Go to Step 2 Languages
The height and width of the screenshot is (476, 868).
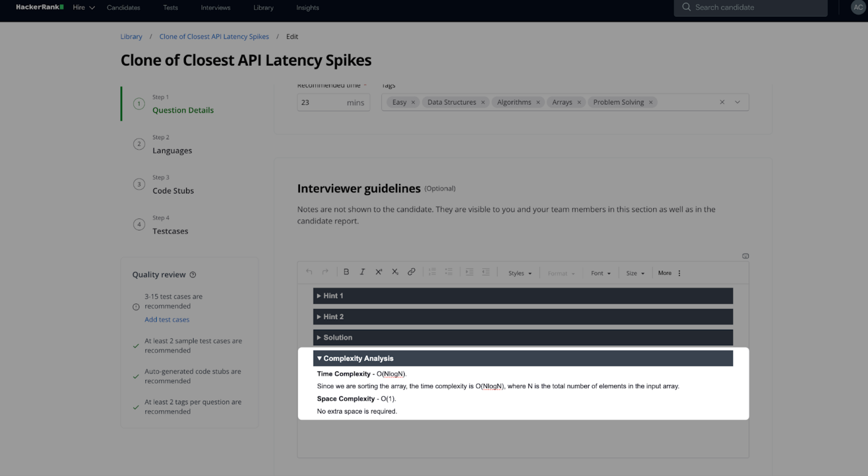click(x=172, y=150)
